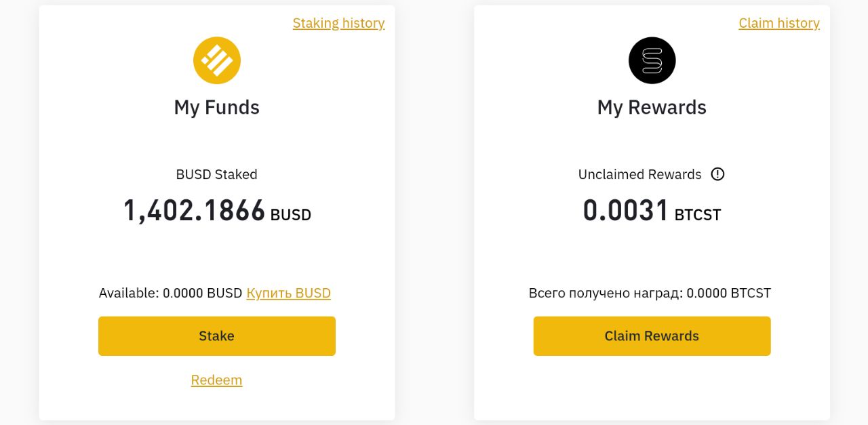The image size is (868, 425).
Task: Click the Unclaimed Rewards label text
Action: pos(639,174)
